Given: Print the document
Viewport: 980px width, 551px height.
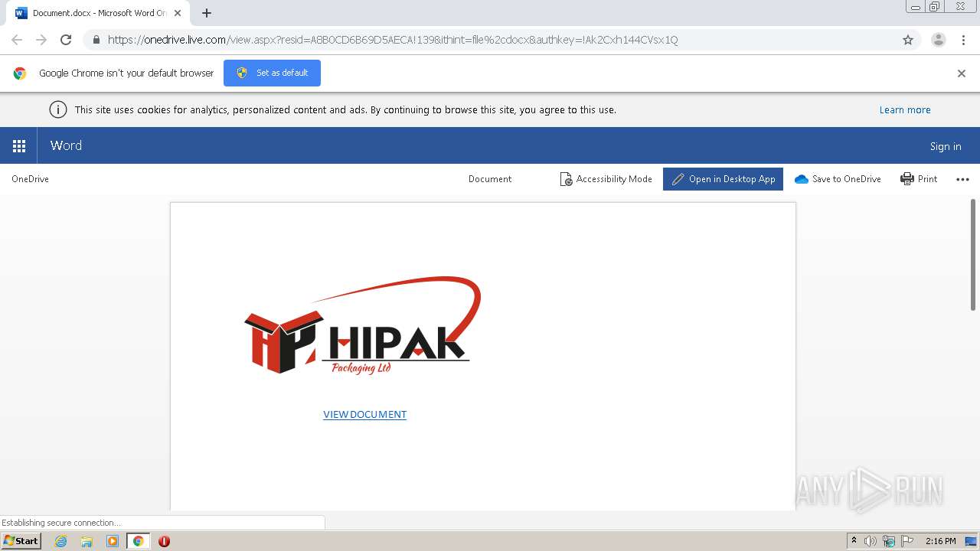Looking at the screenshot, I should point(919,179).
